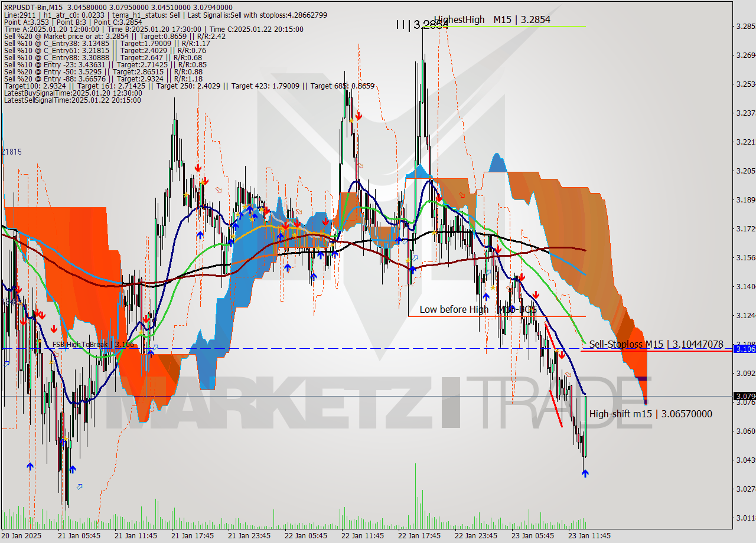Click the blue 3.106 price tag on axis
The height and width of the screenshot is (543, 756).
click(744, 349)
